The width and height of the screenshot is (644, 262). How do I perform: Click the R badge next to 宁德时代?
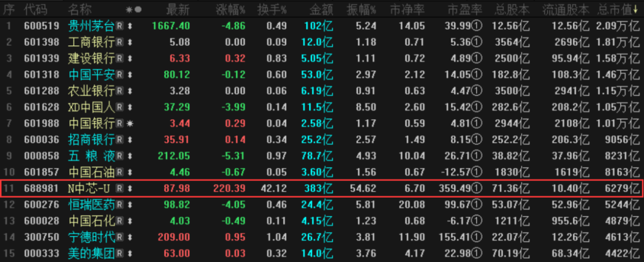[119, 237]
